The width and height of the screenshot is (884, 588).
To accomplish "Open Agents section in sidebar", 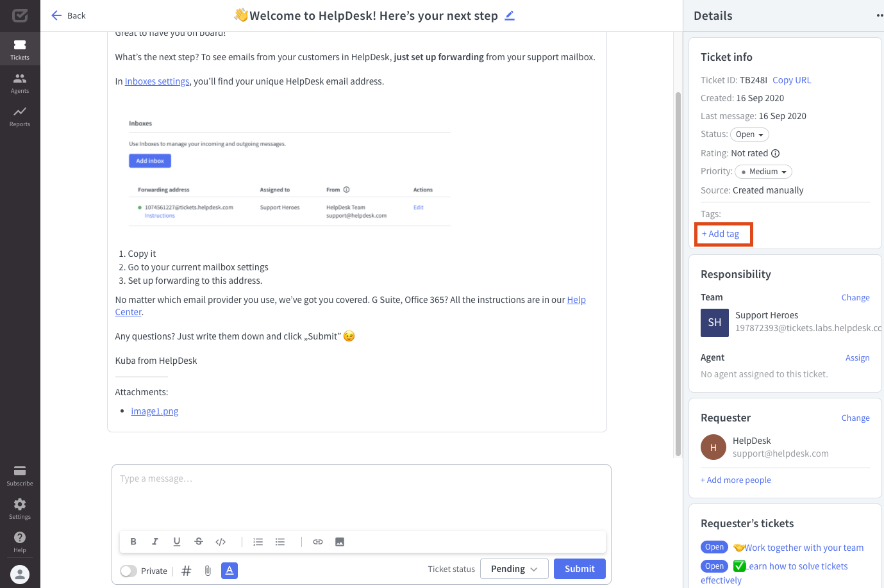I will [x=20, y=83].
